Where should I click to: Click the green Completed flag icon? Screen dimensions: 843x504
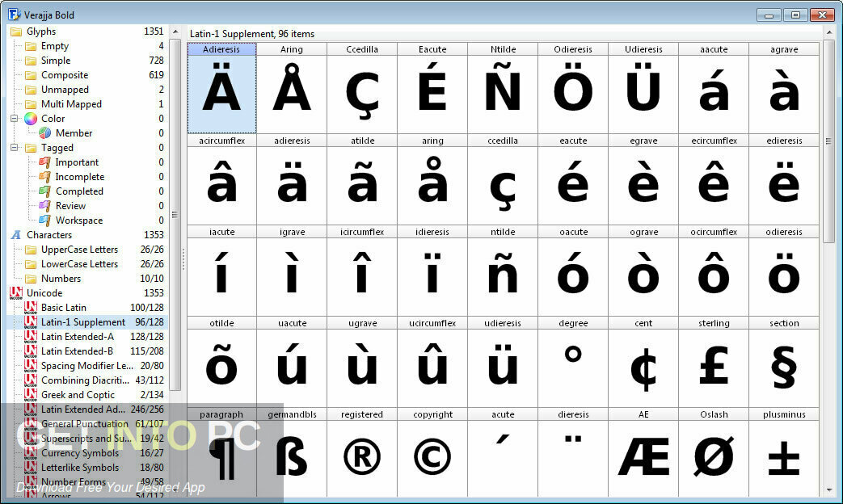pos(45,191)
